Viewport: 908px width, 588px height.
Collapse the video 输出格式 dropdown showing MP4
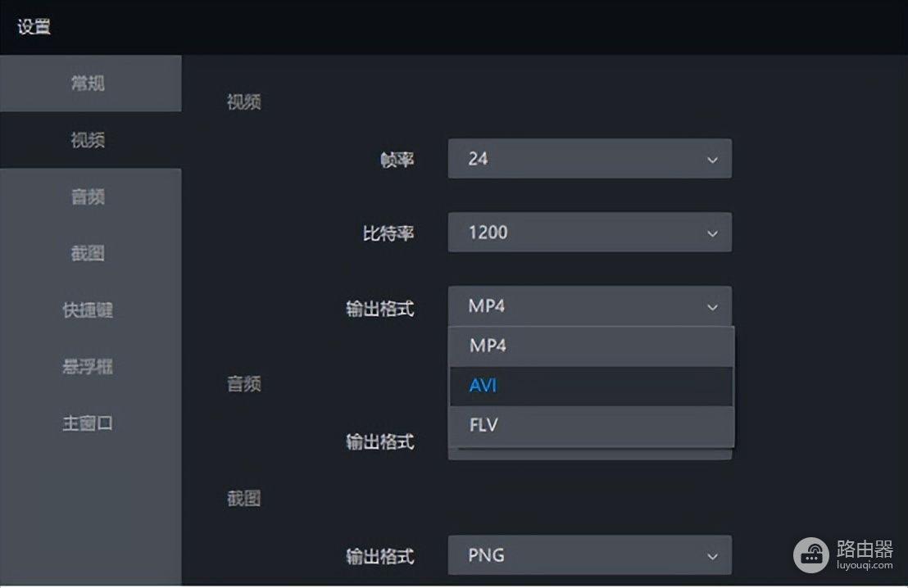tap(574, 306)
